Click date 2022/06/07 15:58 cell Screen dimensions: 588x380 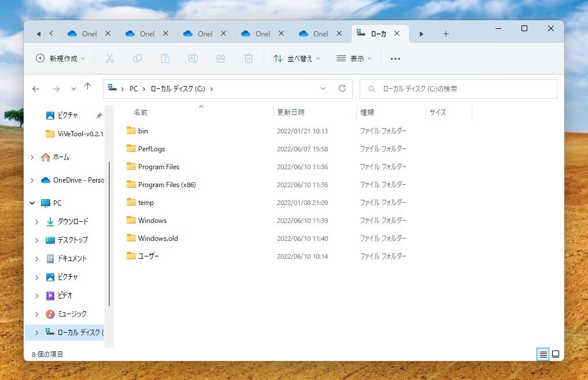302,149
